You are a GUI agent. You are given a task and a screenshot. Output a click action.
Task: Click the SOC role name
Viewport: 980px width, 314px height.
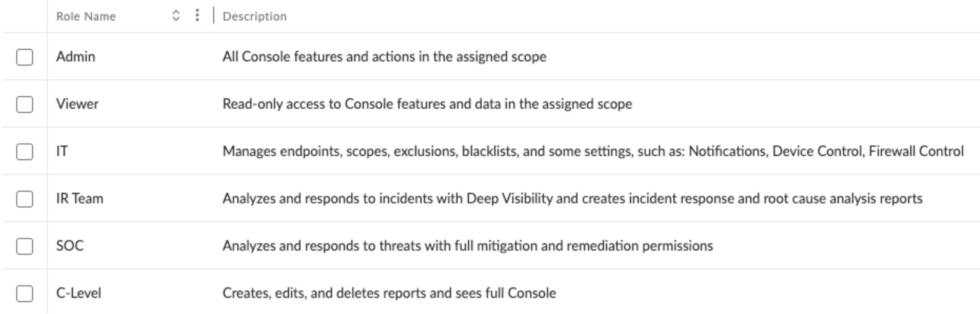pos(70,246)
